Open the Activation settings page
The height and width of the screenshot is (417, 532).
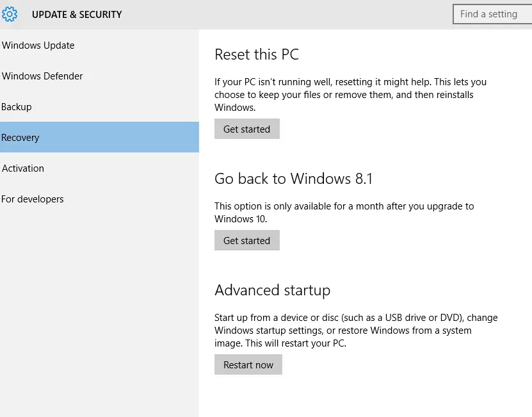point(23,168)
